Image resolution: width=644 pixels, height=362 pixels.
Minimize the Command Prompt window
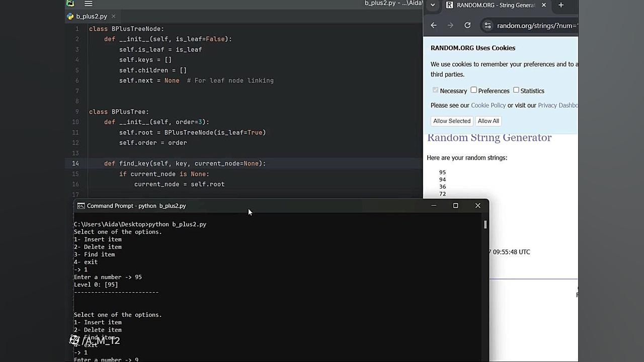[x=434, y=206]
